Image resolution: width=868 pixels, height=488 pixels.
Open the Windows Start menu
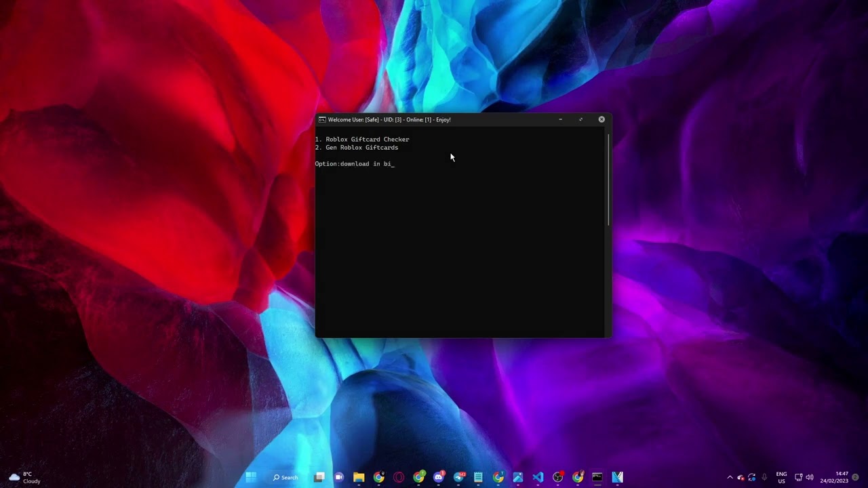coord(251,477)
